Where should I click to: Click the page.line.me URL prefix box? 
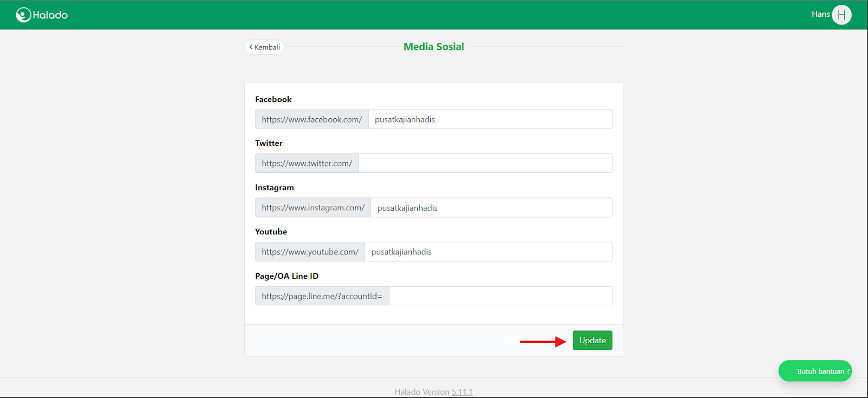point(322,296)
